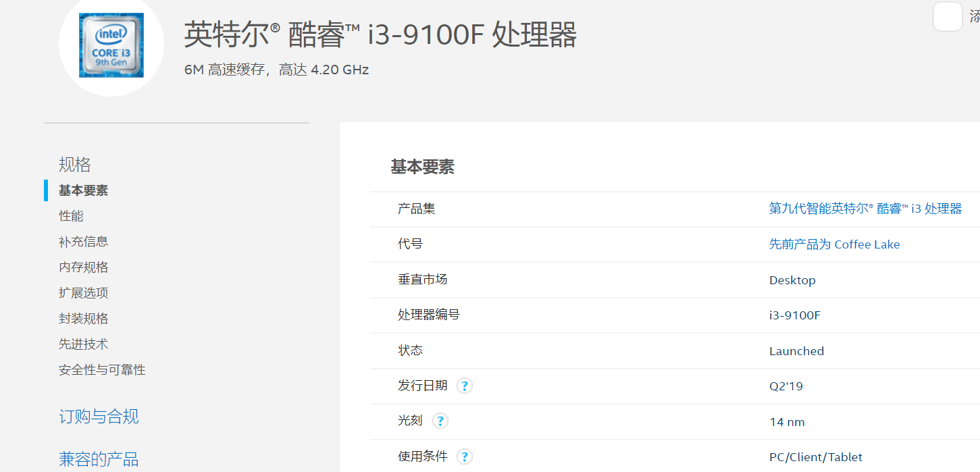980x472 pixels.
Task: Click the 基本要素 section heading
Action: pyautogui.click(x=422, y=167)
